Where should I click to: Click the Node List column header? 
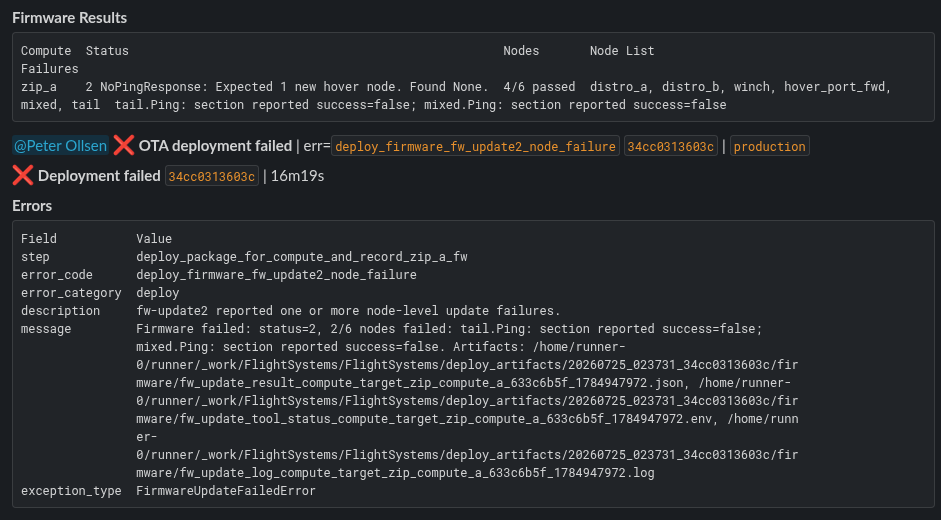click(622, 51)
